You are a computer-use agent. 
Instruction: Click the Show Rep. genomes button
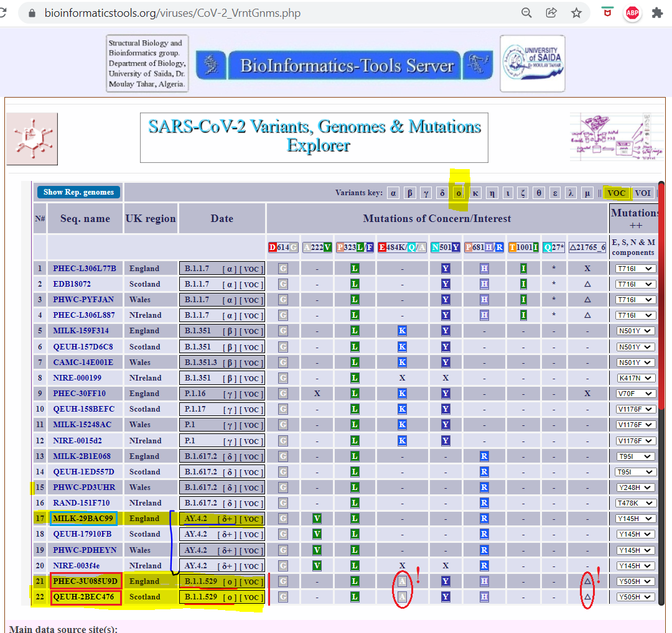78,192
